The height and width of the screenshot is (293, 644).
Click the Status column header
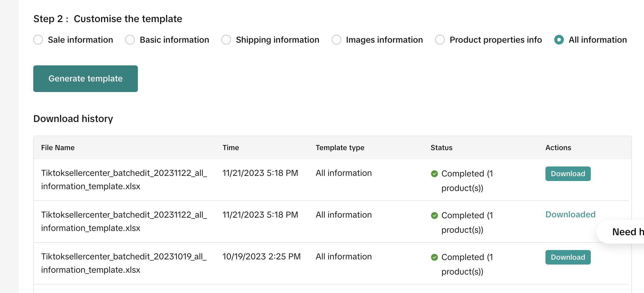pyautogui.click(x=441, y=148)
